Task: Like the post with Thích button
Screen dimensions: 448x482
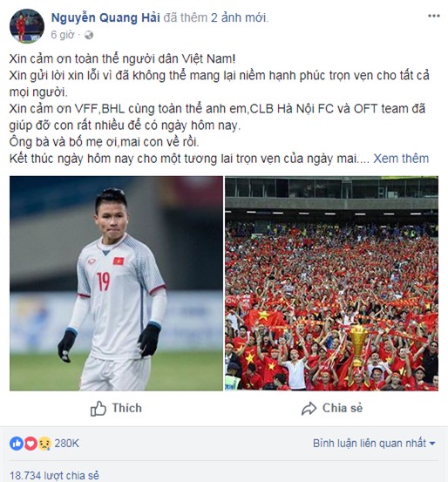Action: [x=116, y=409]
